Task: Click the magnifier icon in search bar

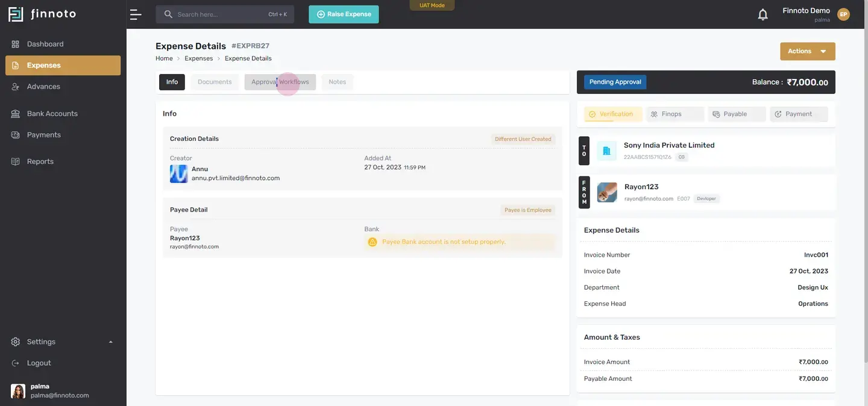Action: [168, 14]
